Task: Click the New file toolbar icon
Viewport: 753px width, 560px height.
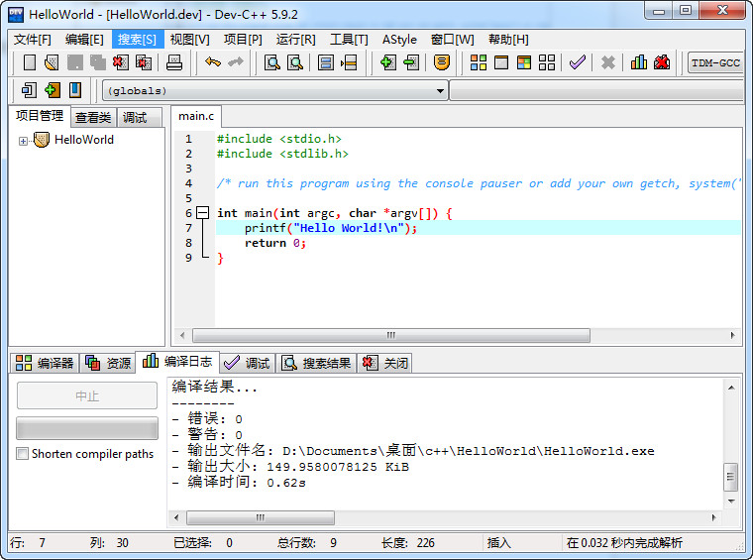Action: (x=30, y=62)
